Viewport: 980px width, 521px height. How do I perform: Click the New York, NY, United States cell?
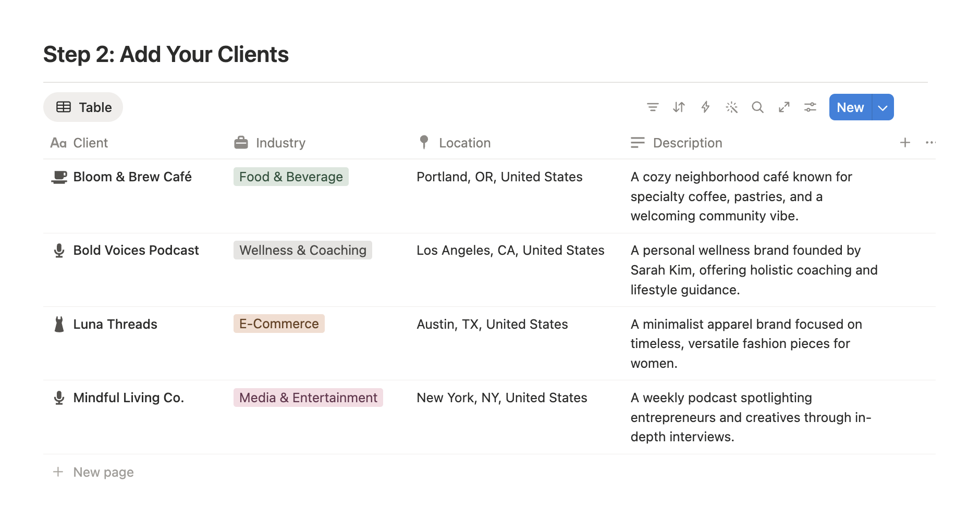(x=502, y=398)
